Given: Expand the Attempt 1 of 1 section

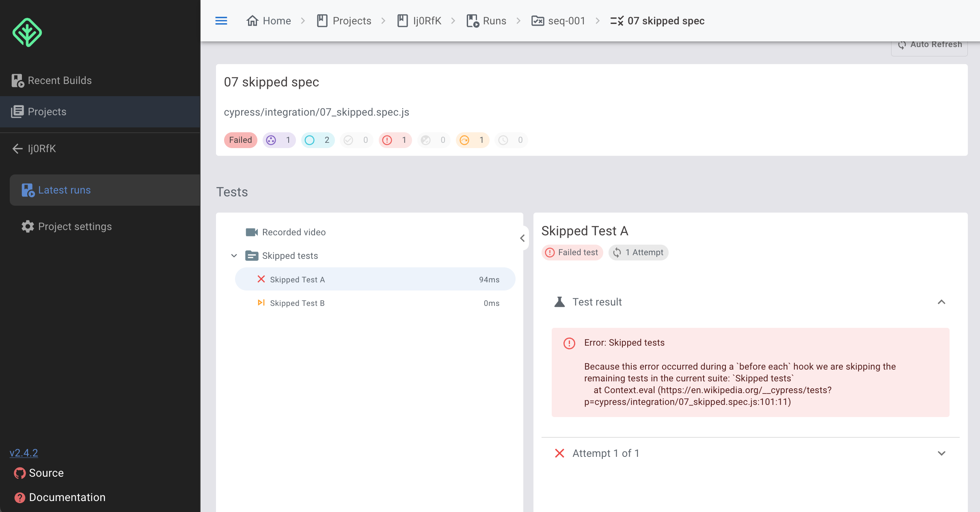Looking at the screenshot, I should (941, 453).
